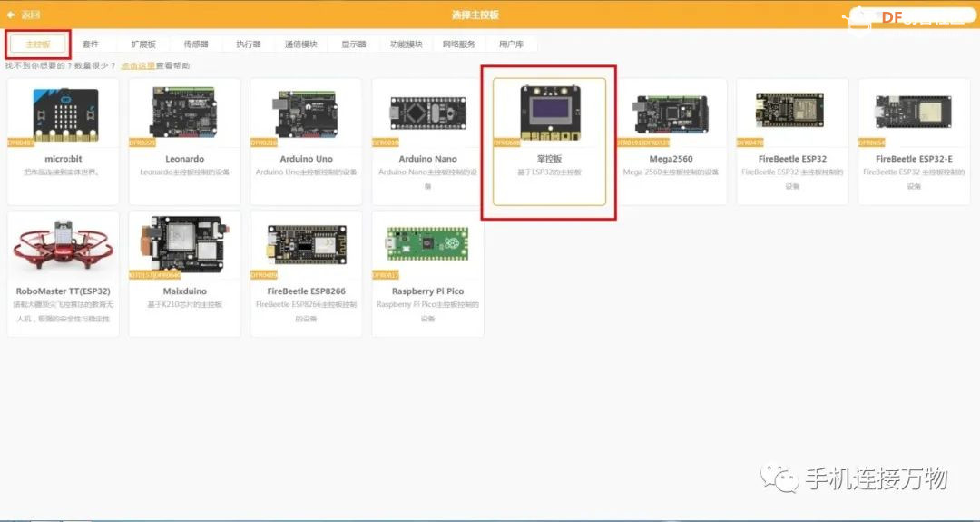Select the RoboMaster TT(ESP32) drone card
The height and width of the screenshot is (522, 980).
coord(64,274)
